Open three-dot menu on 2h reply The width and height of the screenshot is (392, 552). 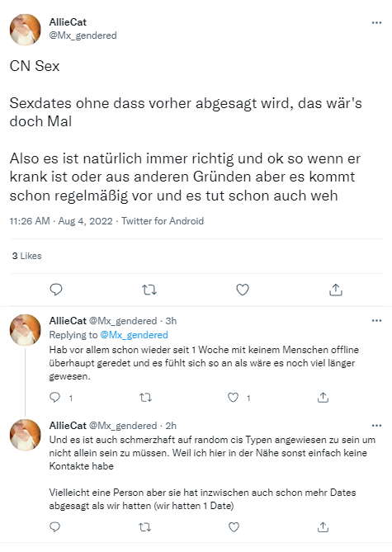click(x=376, y=425)
